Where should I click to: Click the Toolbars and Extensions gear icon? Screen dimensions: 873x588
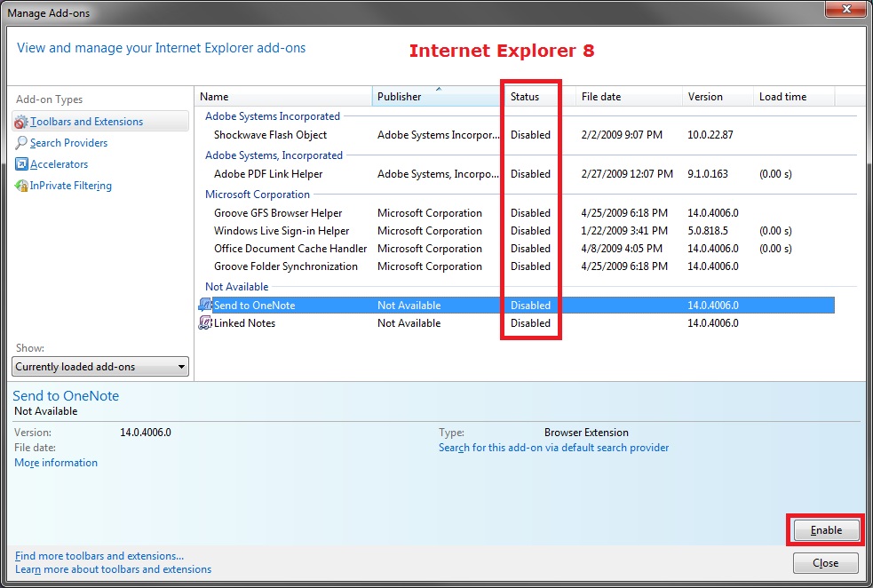click(21, 122)
